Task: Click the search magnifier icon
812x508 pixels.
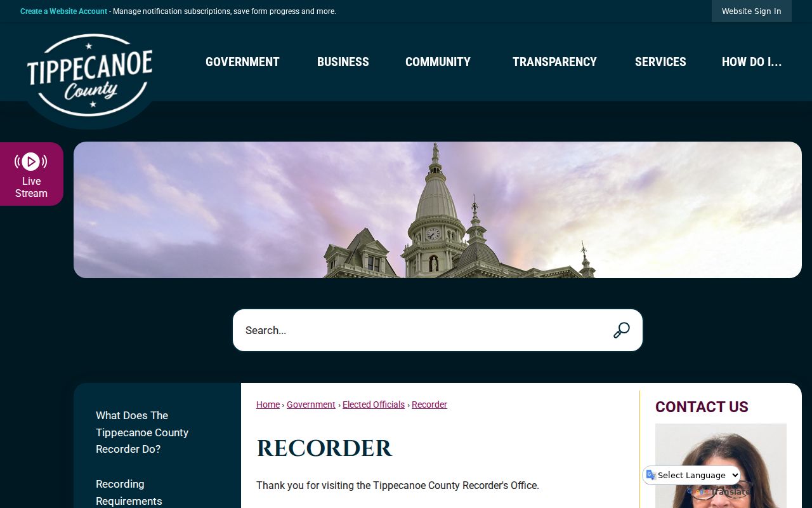Action: [621, 330]
